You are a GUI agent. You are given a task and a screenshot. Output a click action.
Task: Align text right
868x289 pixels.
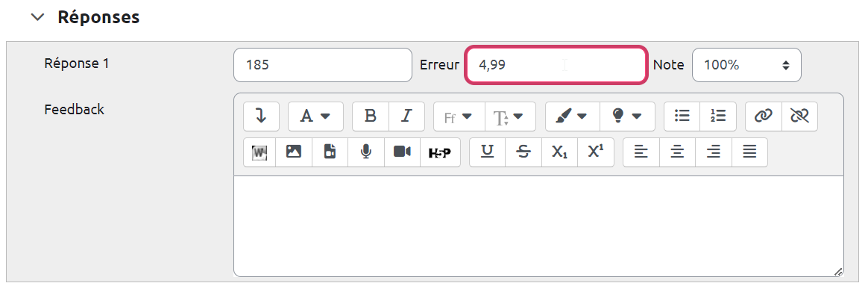click(x=714, y=152)
